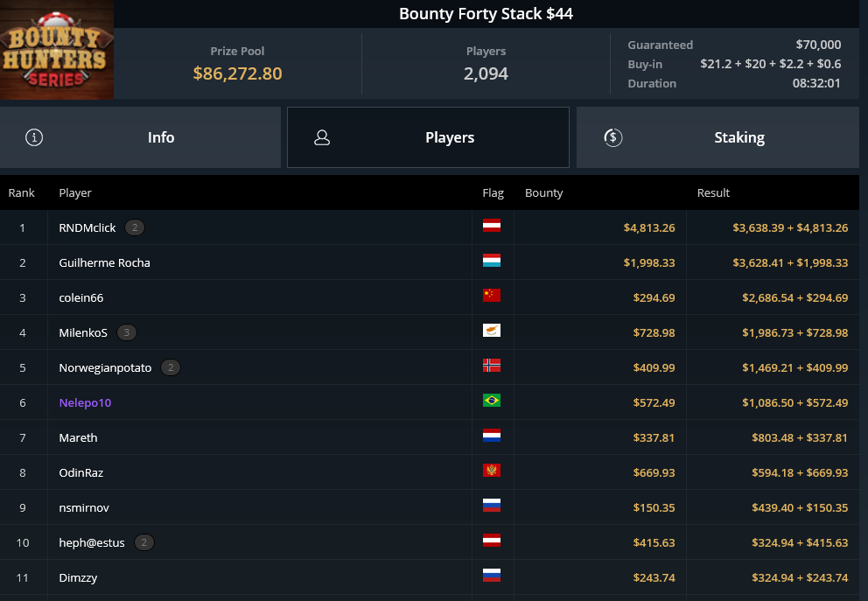Click RNDMclick's re-entry count badge
Viewport: 868px width, 601px height.
click(135, 227)
